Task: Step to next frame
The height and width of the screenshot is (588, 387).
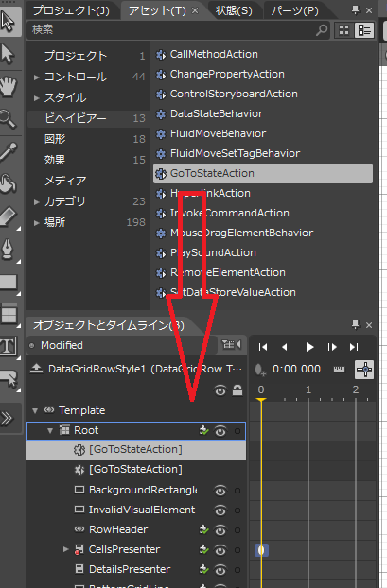Action: tap(332, 347)
